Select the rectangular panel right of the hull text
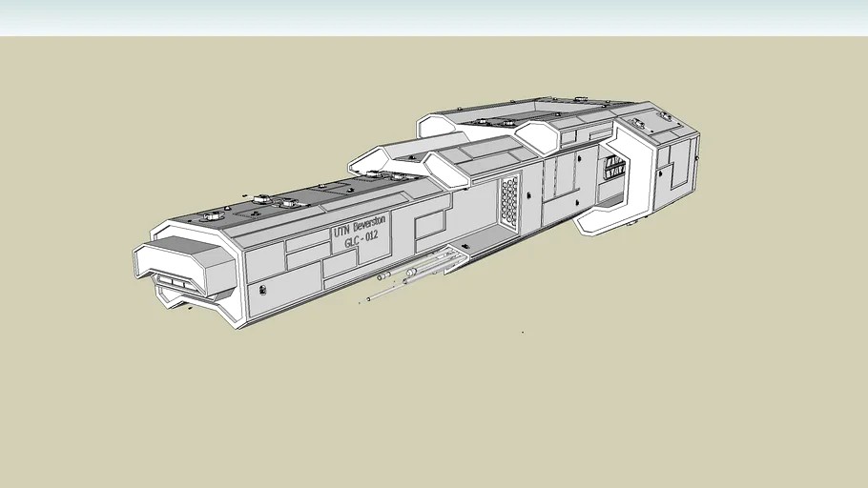Screen dimensions: 868x488 point(429,225)
